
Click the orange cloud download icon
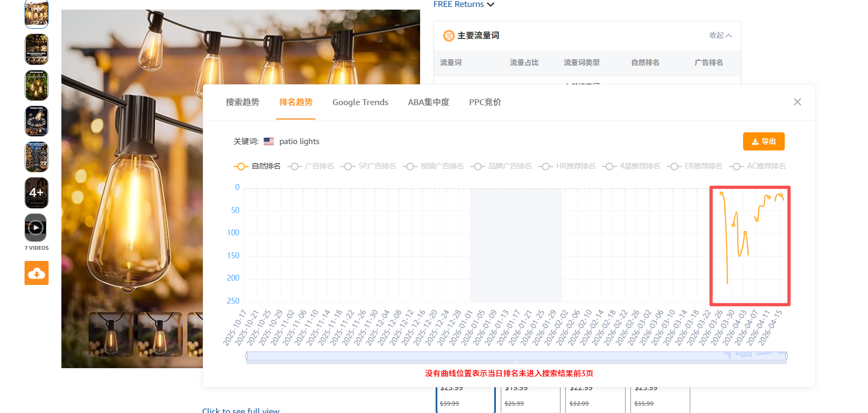tap(36, 273)
